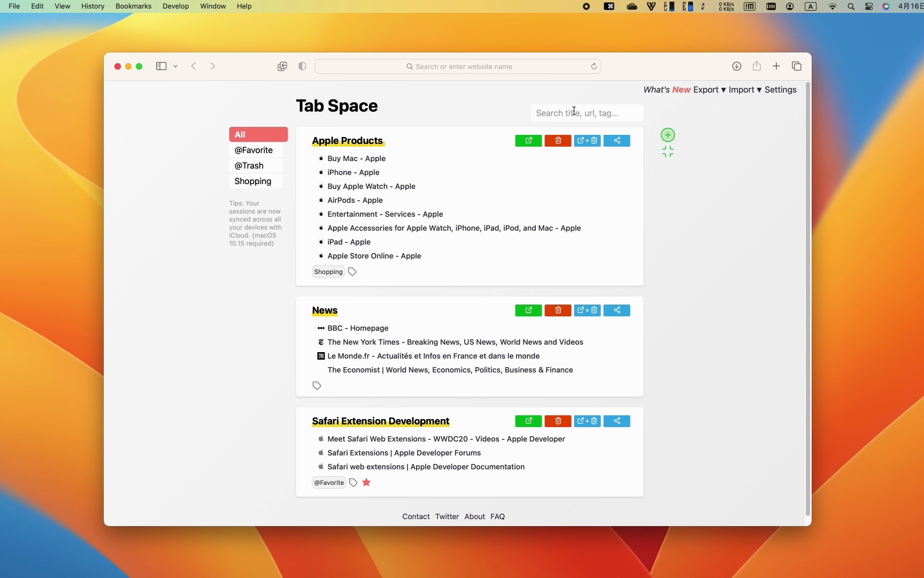The image size is (924, 578).
Task: Open iPhone - Apple tab
Action: click(x=353, y=172)
